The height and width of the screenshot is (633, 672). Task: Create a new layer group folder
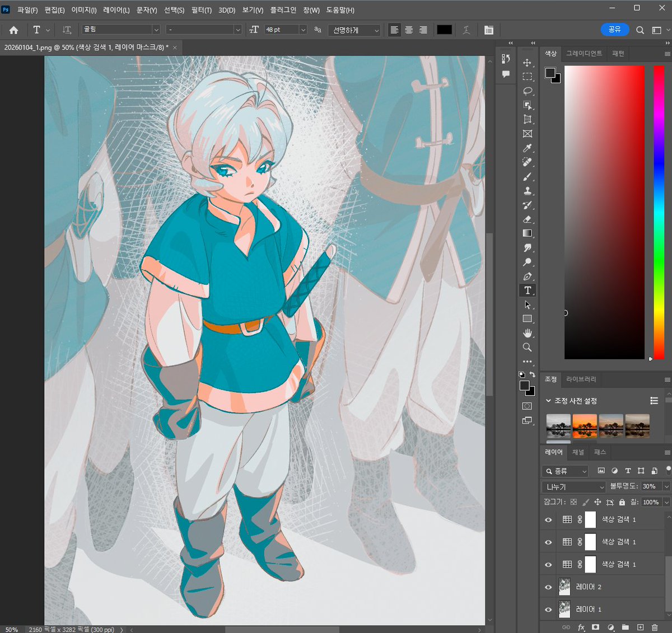[626, 628]
